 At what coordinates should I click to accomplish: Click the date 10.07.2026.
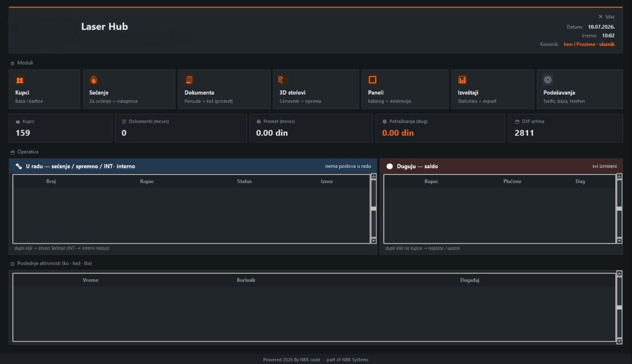coord(601,27)
